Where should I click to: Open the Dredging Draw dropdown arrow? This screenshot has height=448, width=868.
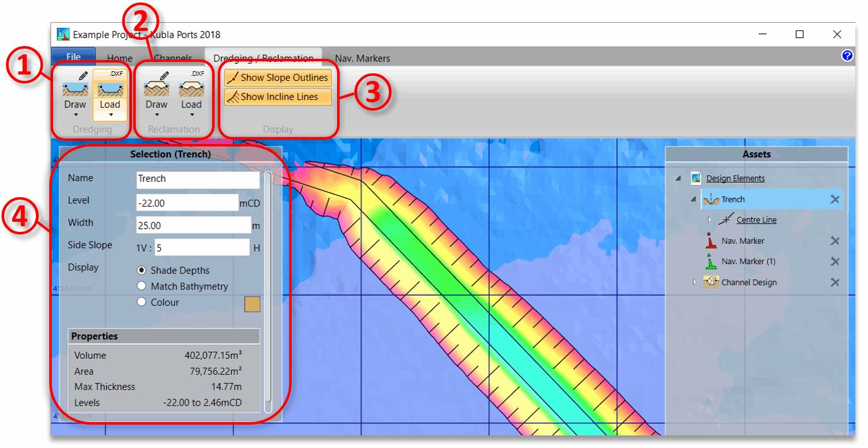(x=75, y=115)
